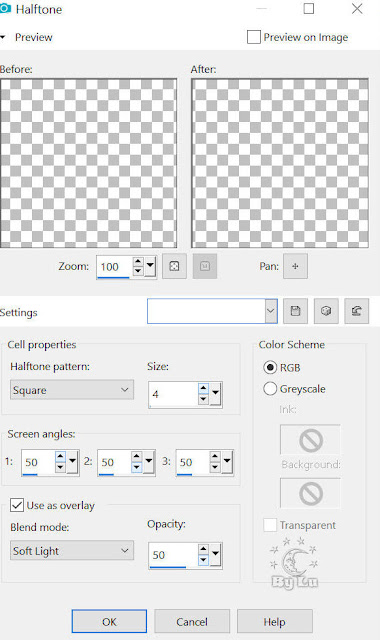This screenshot has height=640, width=380.
Task: Click the randomize parameters dice icon
Action: click(x=326, y=311)
